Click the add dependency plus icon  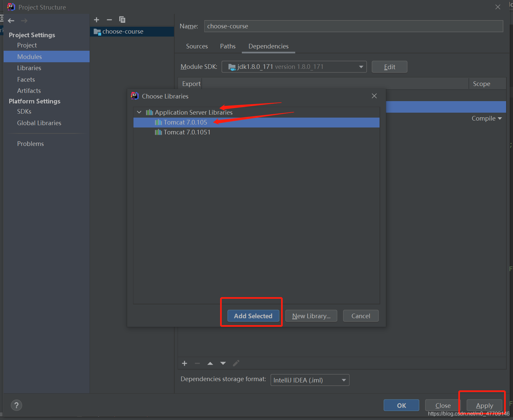pyautogui.click(x=185, y=363)
